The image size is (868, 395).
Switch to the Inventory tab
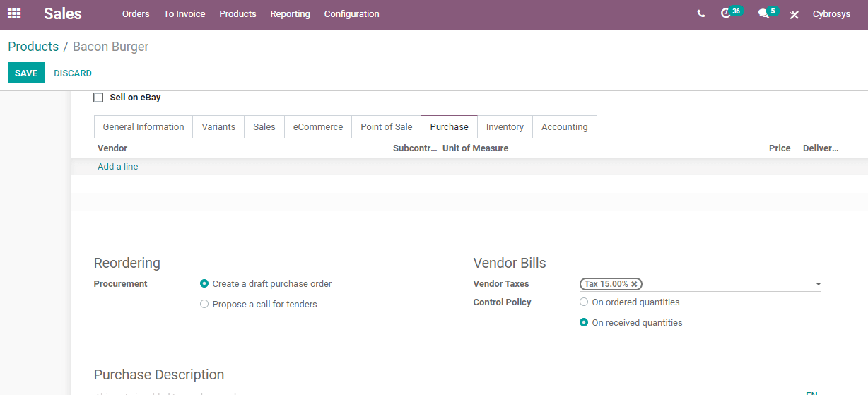[505, 127]
